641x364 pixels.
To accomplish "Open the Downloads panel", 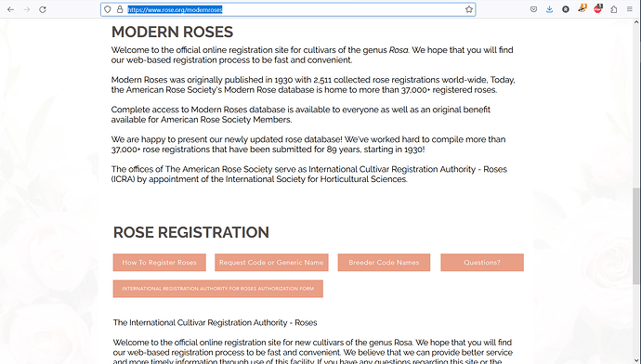I will 549,9.
